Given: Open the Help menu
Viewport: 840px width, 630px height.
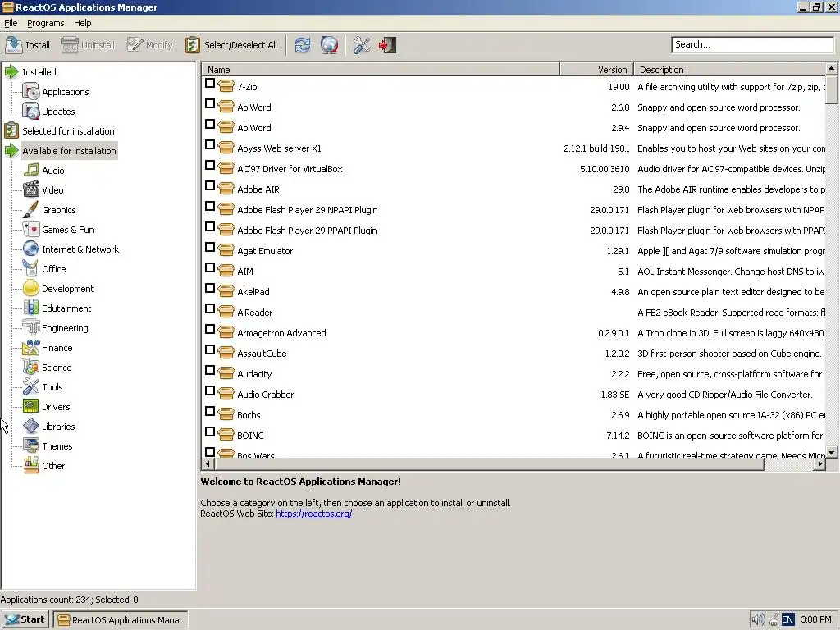Looking at the screenshot, I should [x=83, y=23].
